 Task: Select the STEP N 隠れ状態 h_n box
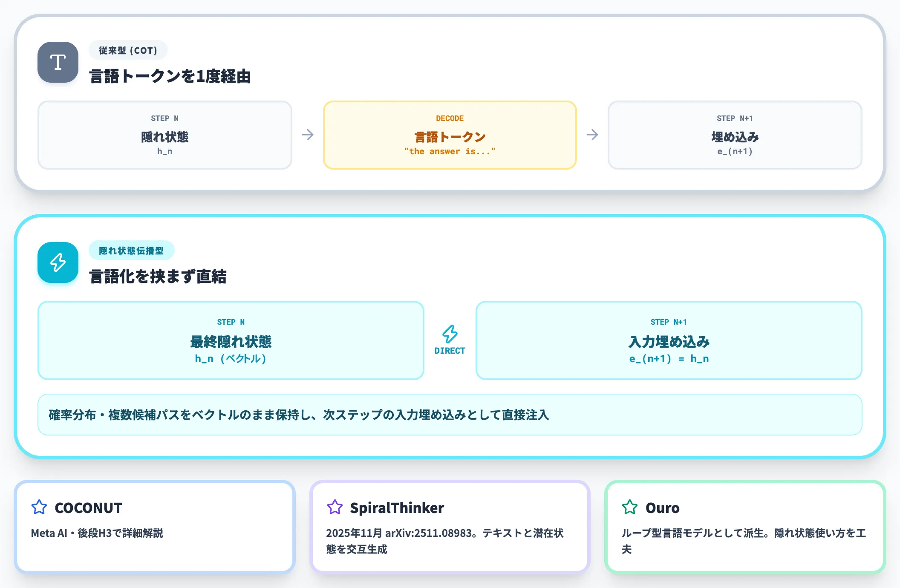click(x=165, y=135)
